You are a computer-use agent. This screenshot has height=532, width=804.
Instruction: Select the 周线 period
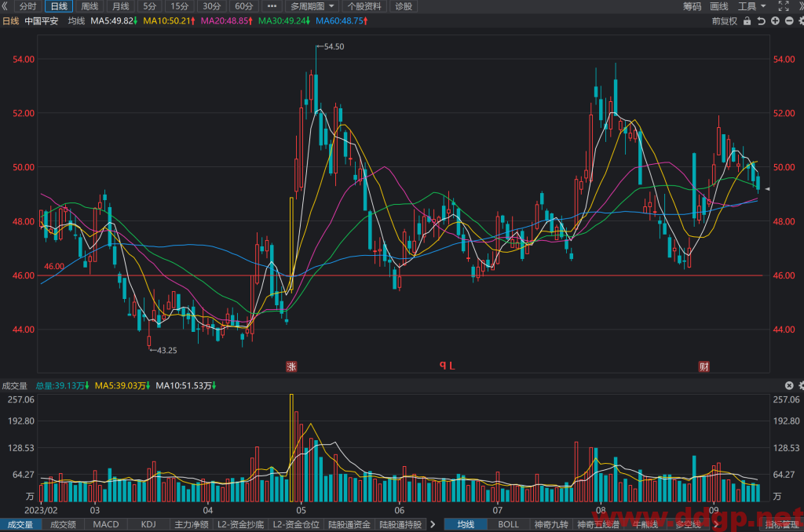pyautogui.click(x=90, y=6)
